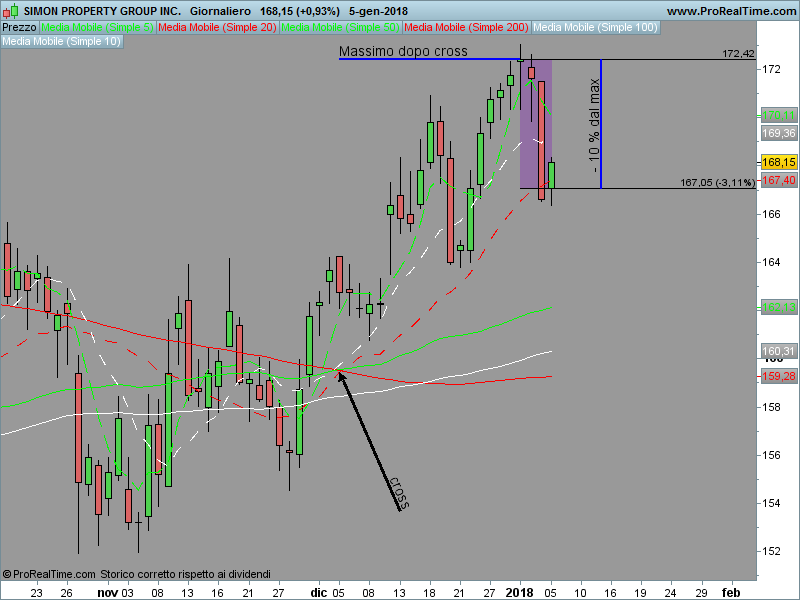The height and width of the screenshot is (600, 800).
Task: Click the feb month marker on time axis
Action: pos(731,592)
